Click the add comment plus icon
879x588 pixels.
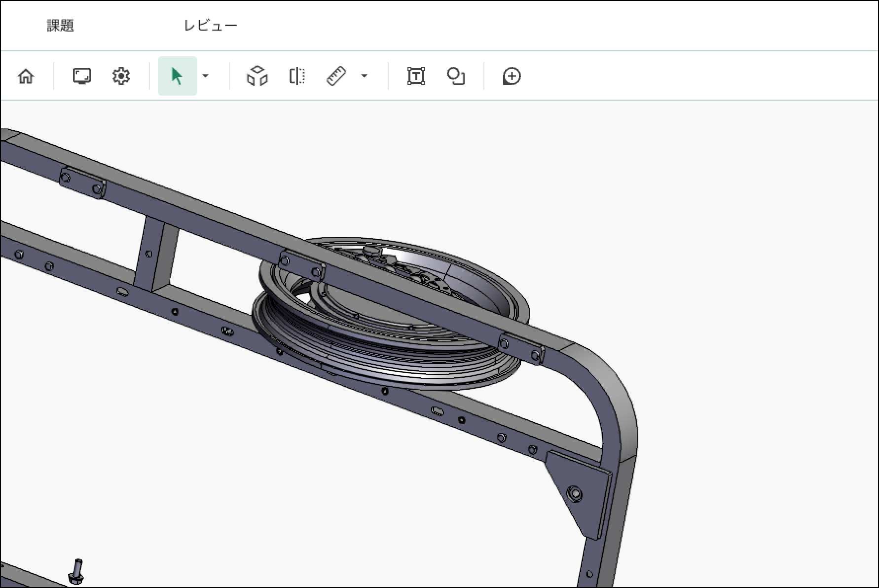tap(512, 76)
